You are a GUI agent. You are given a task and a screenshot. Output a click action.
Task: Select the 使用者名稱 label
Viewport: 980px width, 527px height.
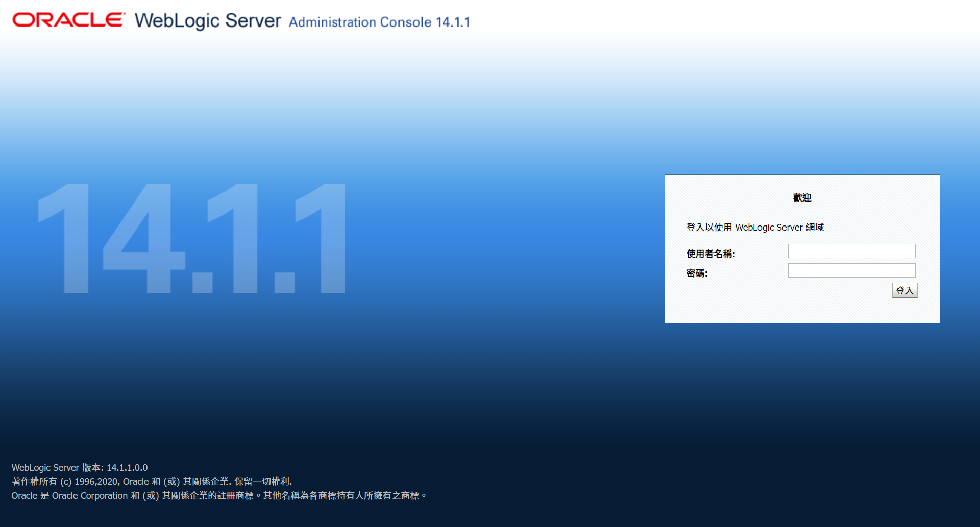710,254
